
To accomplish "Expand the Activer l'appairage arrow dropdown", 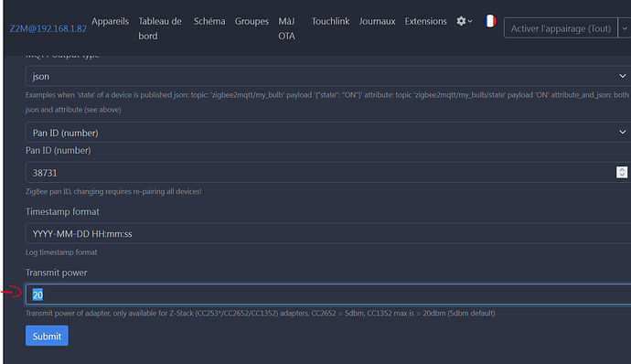I will tap(625, 28).
